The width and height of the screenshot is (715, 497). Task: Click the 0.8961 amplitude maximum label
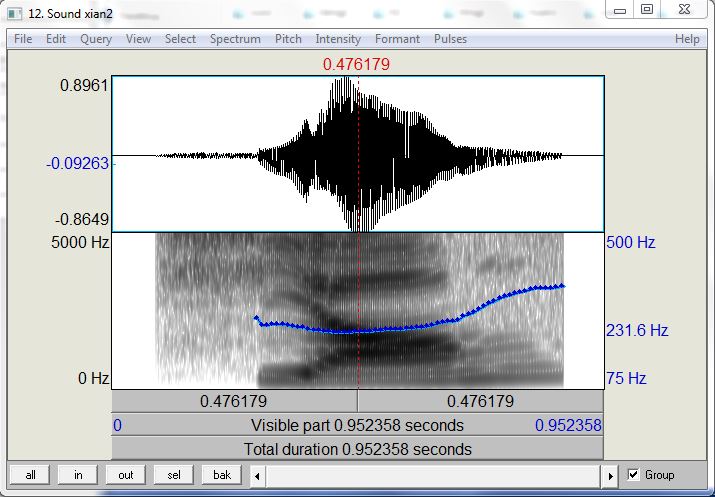click(x=84, y=85)
